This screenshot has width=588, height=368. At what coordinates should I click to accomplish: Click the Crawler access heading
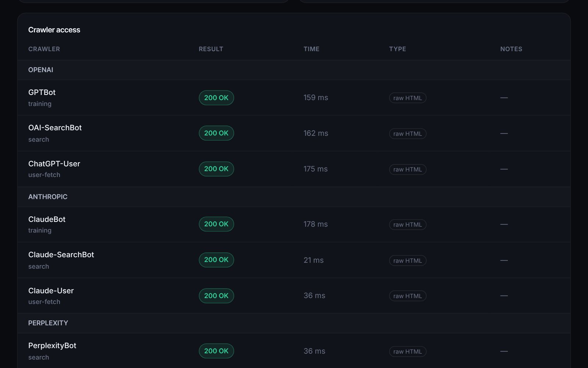[x=54, y=30]
